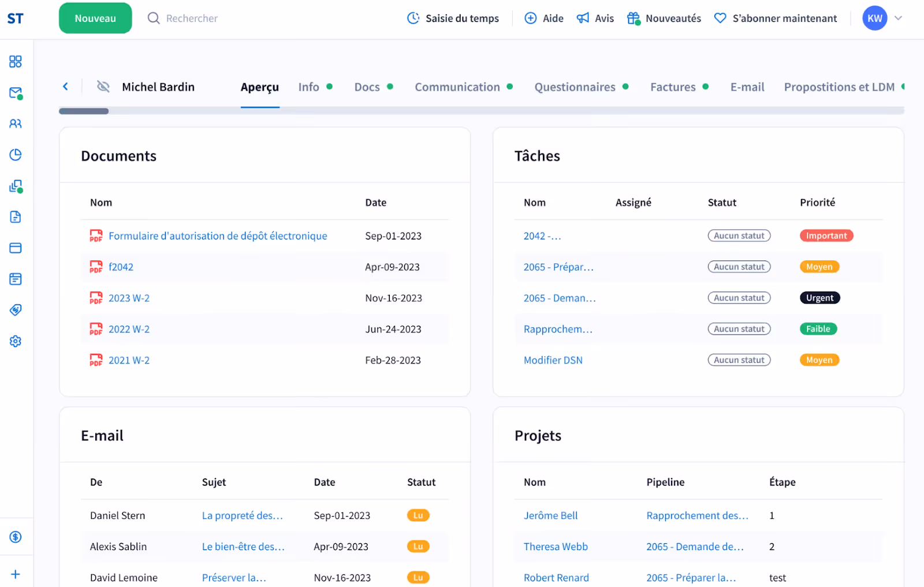Open the billing card icon in sidebar
This screenshot has width=924, height=587.
(16, 248)
